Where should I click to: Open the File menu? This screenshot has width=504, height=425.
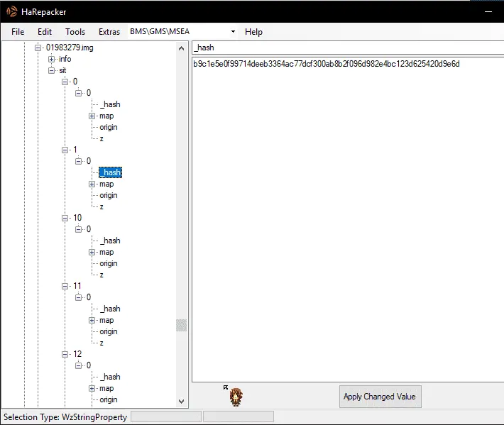click(x=18, y=32)
